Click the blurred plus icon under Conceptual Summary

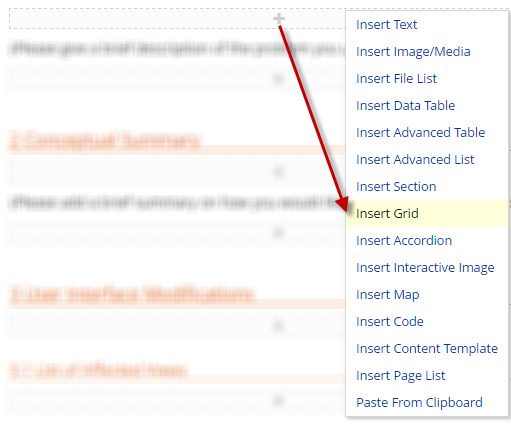point(279,172)
